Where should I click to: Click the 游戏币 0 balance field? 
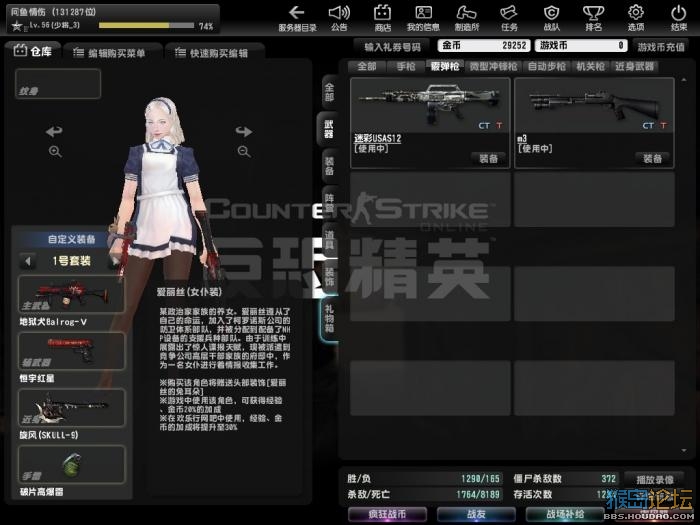[x=581, y=46]
